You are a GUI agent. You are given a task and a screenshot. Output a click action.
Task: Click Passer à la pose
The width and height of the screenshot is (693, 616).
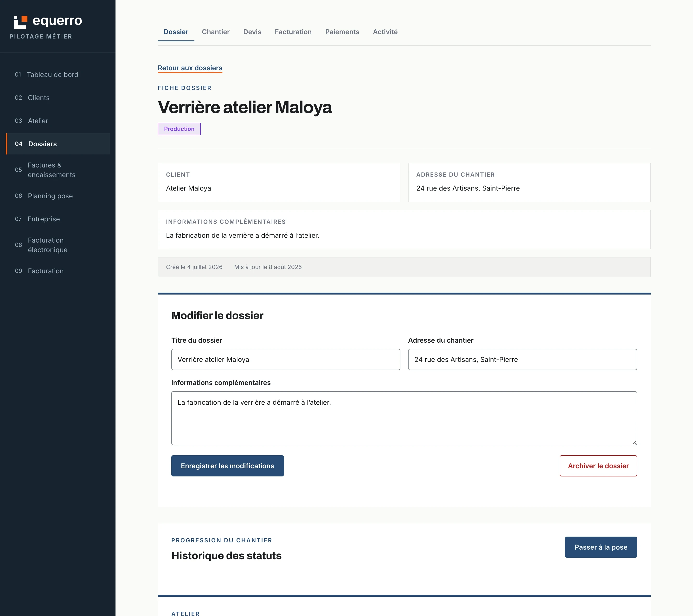[x=601, y=547]
